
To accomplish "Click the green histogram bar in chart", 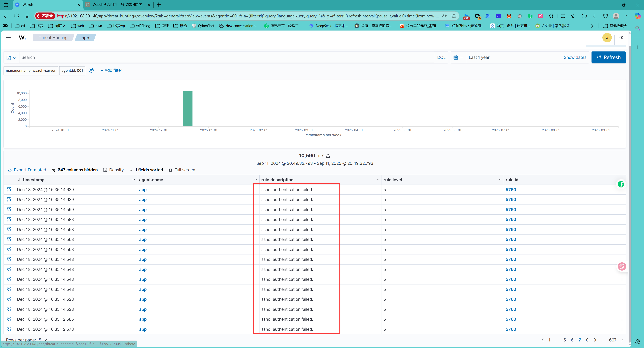I will point(187,109).
